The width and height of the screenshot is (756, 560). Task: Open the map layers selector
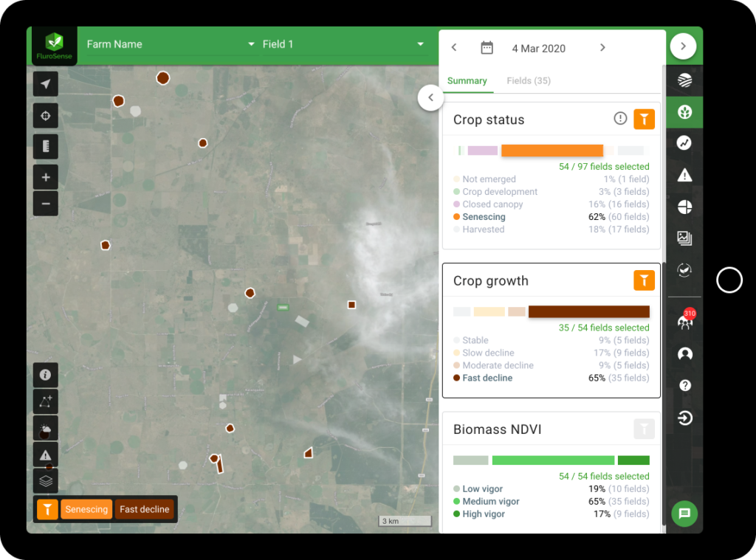coord(46,481)
